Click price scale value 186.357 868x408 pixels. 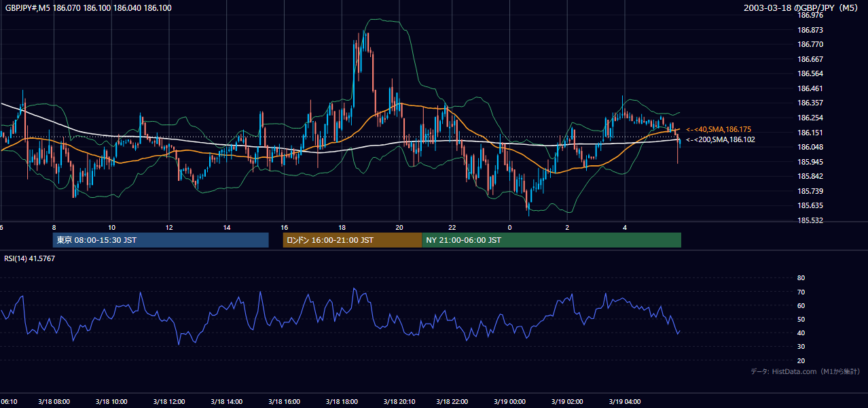pos(810,103)
